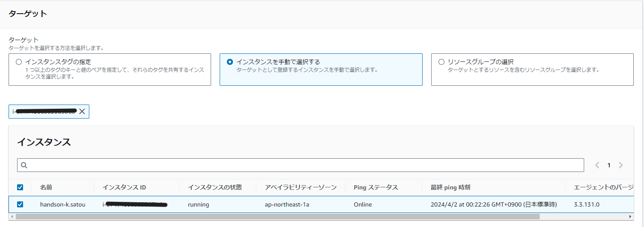Click the 3.3.131.0 agent version cell
The width and height of the screenshot is (644, 227).
pos(587,204)
